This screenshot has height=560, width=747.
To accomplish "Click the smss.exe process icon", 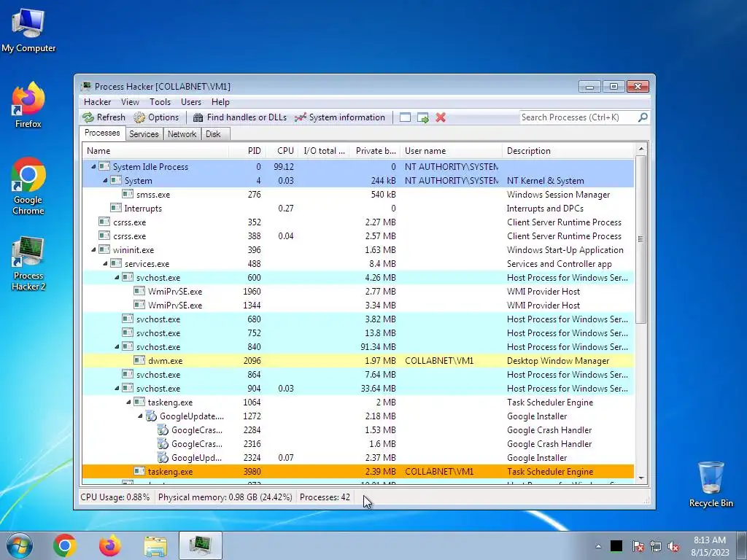I will coord(128,194).
